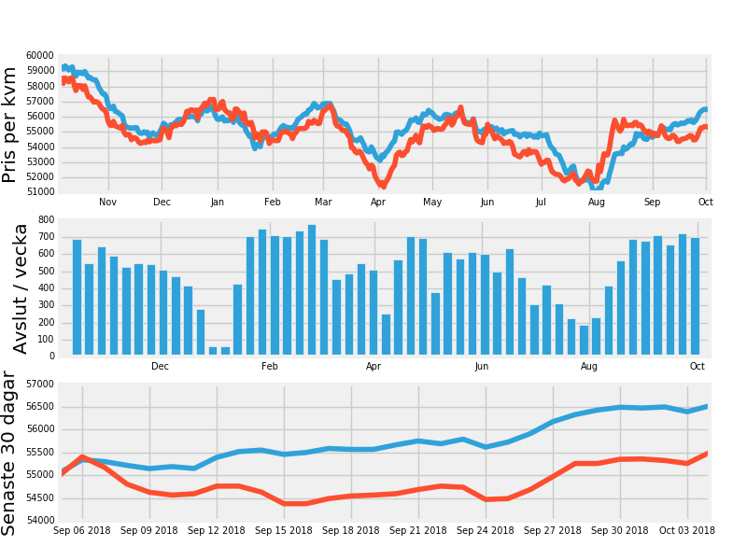747x560 pixels.
Task: Click the 'Oct' label under the bar chart
Action: (697, 367)
